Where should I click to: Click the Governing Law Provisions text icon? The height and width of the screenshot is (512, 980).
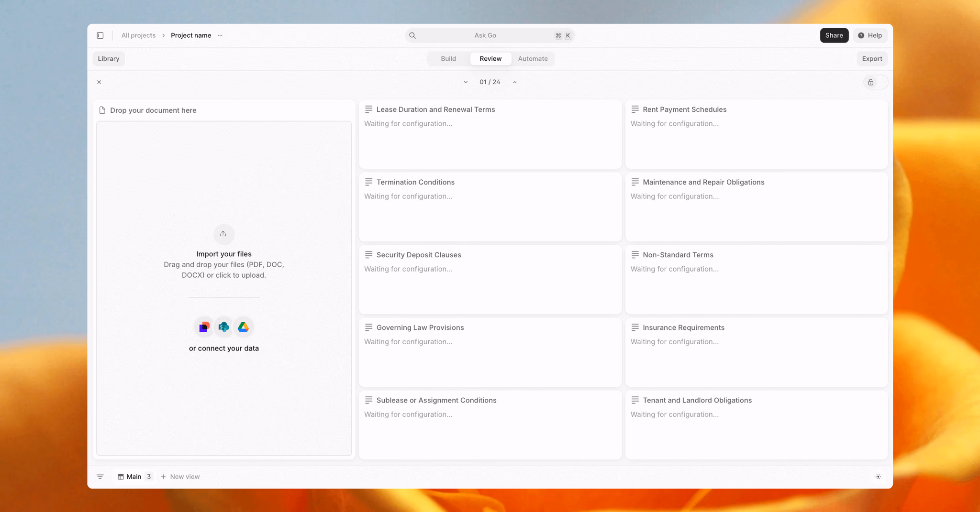pos(368,327)
